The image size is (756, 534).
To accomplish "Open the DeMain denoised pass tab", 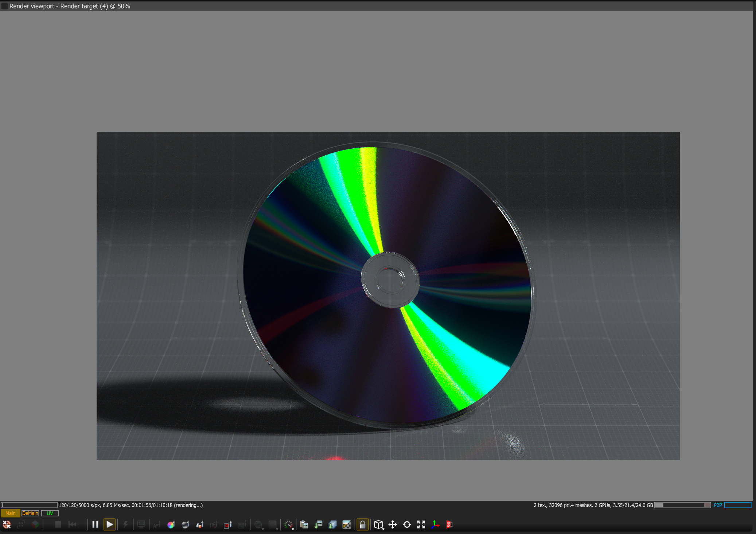I will [x=30, y=513].
